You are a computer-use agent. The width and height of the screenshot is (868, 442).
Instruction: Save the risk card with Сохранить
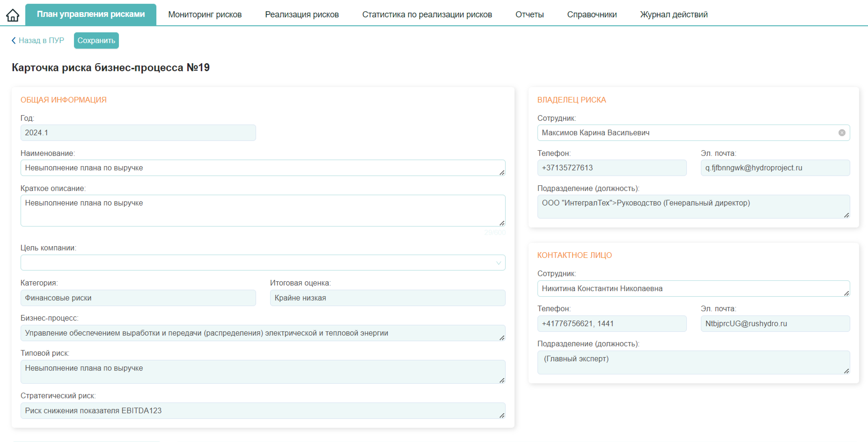96,40
